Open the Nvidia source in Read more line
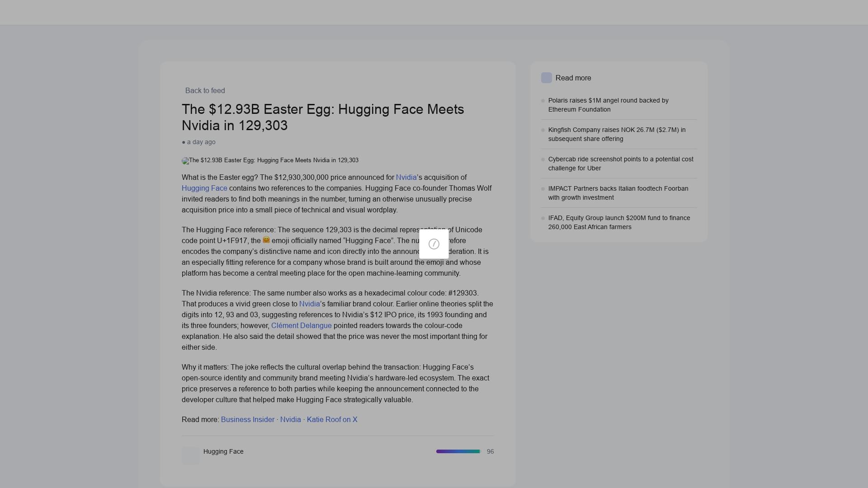 point(291,420)
